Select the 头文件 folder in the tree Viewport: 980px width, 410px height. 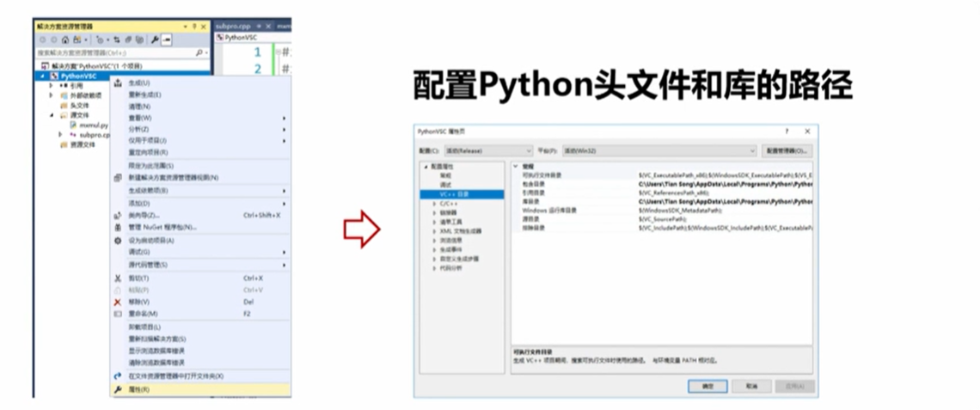[x=74, y=106]
